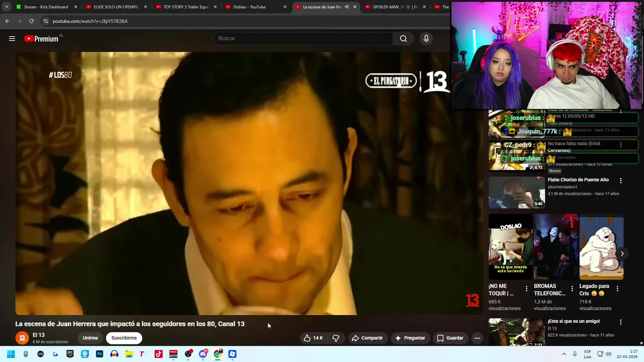Close the Doblao - YouTube tab
This screenshot has height=362, width=644.
pos(285,7)
